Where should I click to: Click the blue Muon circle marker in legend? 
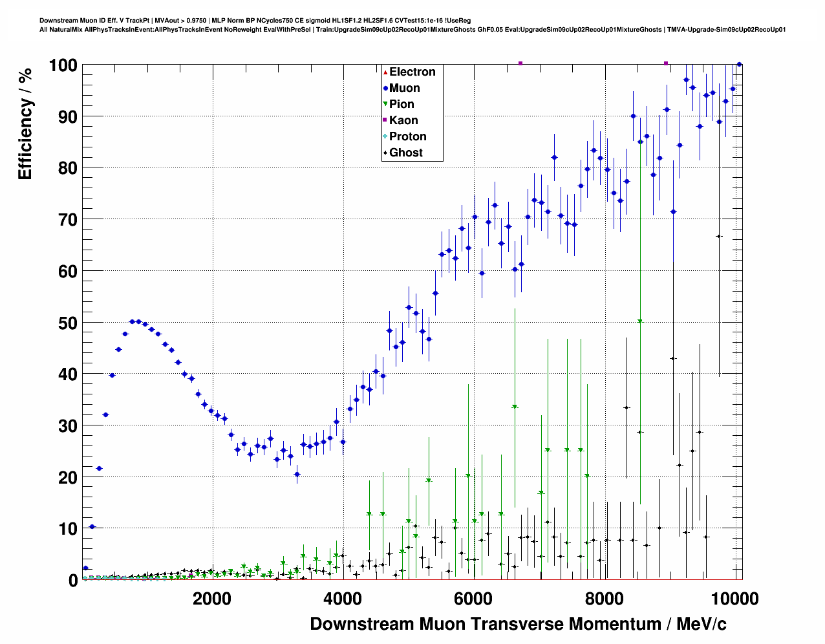tap(385, 88)
